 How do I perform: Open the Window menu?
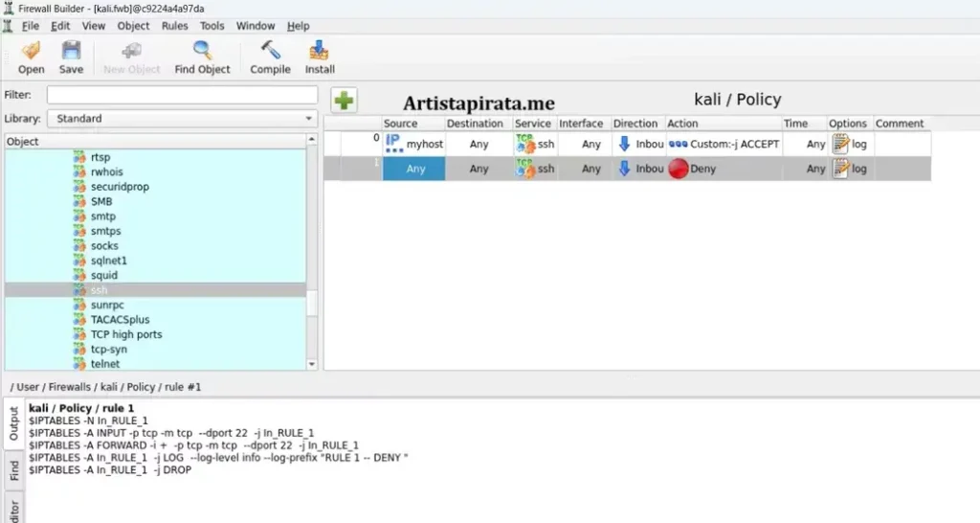(255, 26)
